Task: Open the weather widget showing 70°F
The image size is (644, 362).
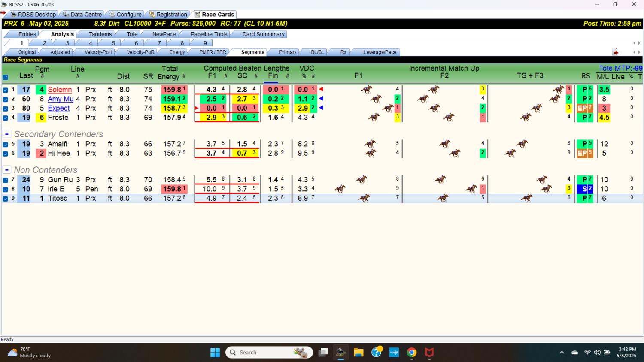Action: 29,353
